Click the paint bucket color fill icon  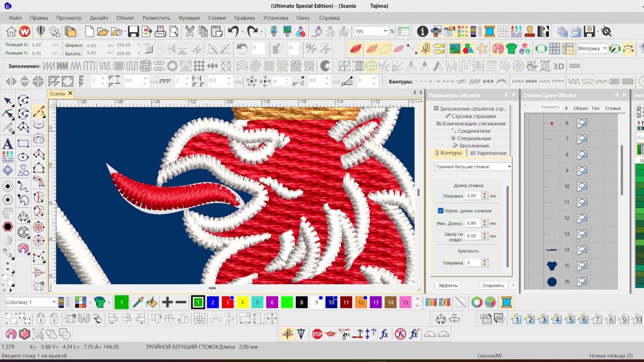coord(151,302)
